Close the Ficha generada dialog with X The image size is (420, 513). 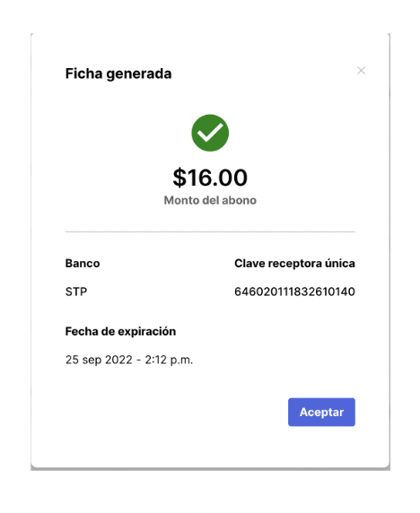click(361, 70)
